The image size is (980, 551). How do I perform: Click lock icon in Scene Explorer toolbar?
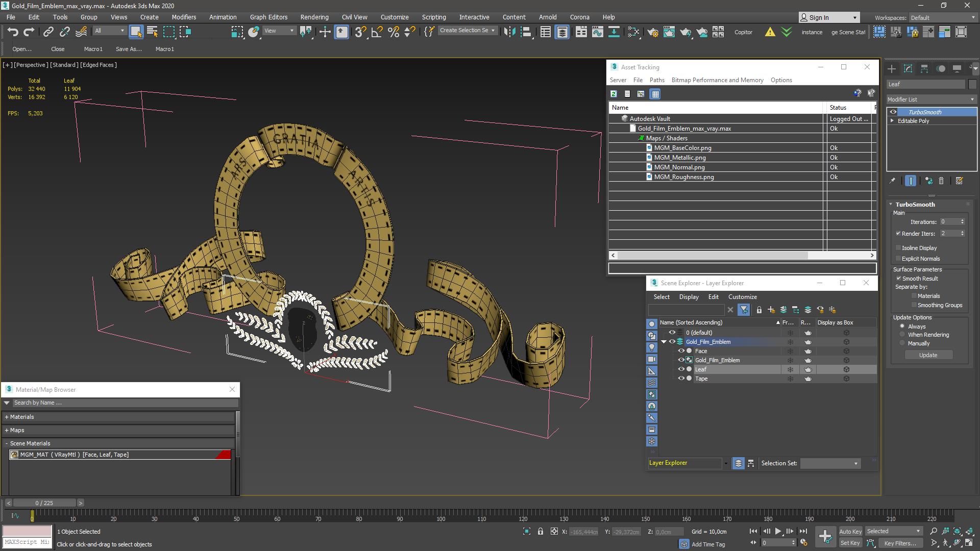click(x=759, y=310)
